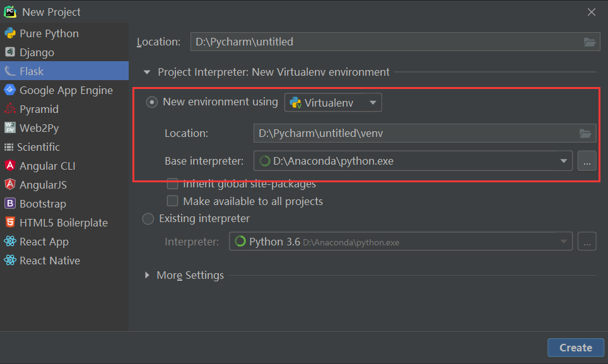Select Django label in list
608x364 pixels.
click(x=37, y=52)
